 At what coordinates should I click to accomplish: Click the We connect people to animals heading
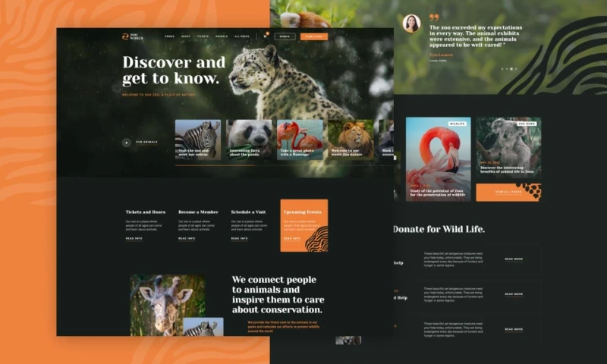278,294
